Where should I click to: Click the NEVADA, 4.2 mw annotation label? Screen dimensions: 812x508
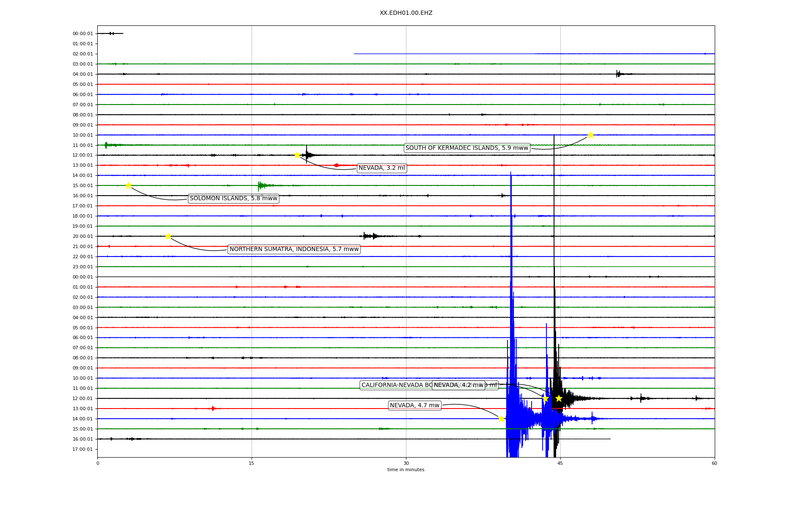[458, 385]
